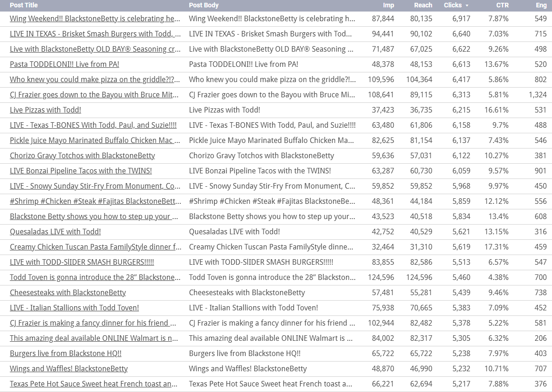Select Post Body Cheesesteaks with BlackstoneBetty
Image resolution: width=552 pixels, height=392 pixels.
tap(247, 292)
